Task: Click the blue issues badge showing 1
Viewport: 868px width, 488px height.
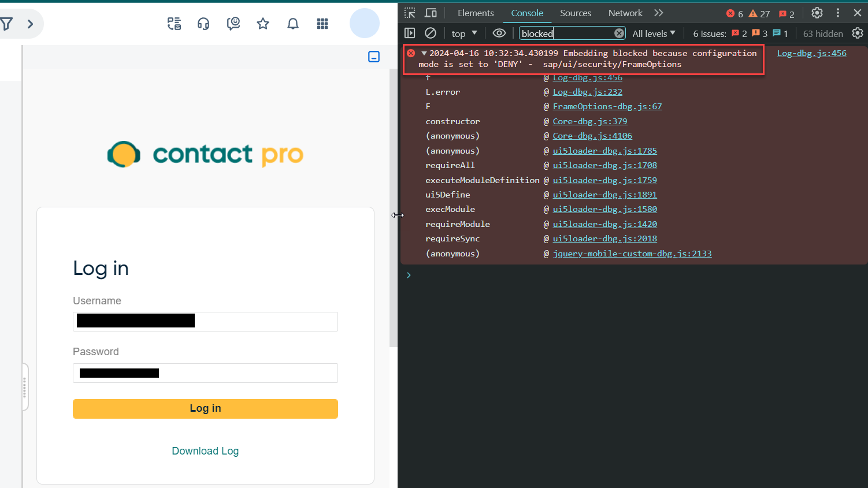Action: pyautogui.click(x=780, y=33)
